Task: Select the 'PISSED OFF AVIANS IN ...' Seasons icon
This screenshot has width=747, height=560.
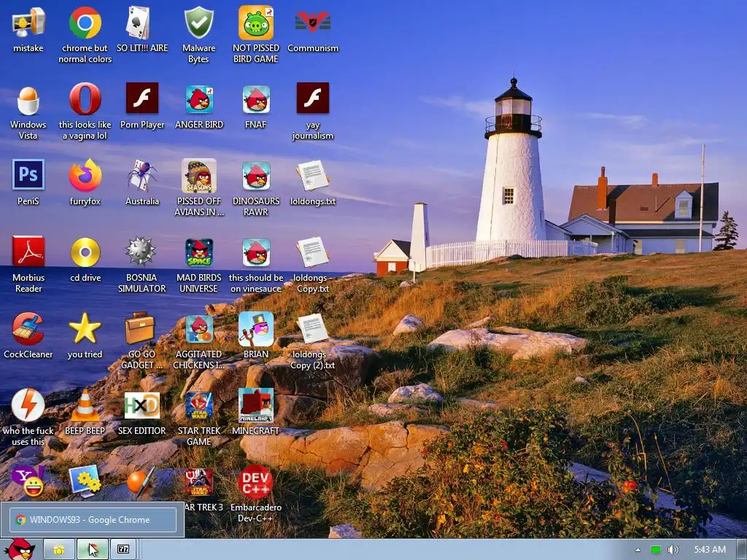Action: pos(198,176)
